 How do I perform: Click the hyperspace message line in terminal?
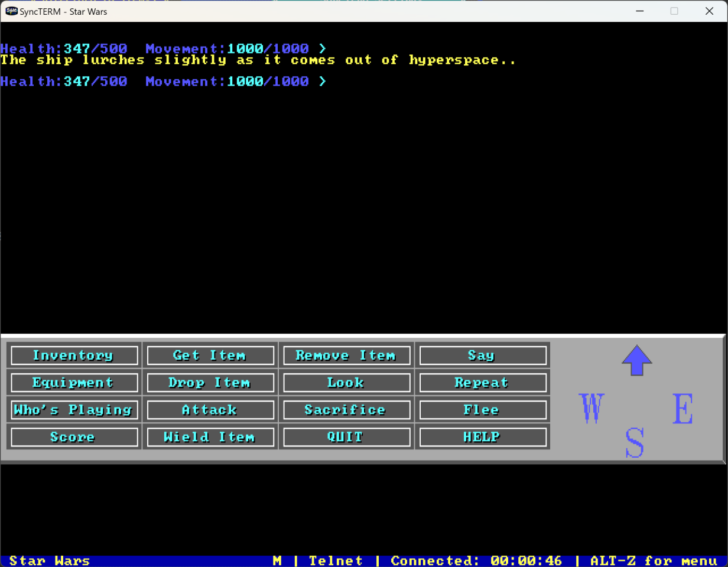(x=258, y=60)
